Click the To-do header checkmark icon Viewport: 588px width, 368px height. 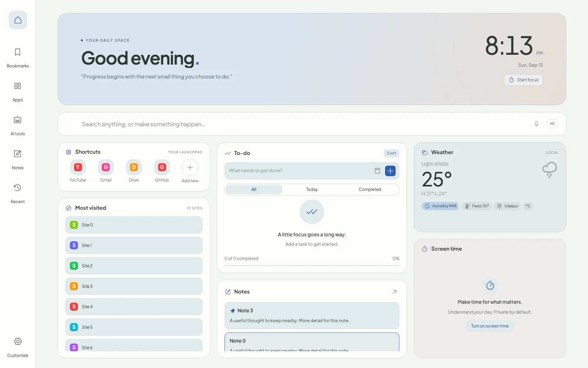click(x=228, y=153)
